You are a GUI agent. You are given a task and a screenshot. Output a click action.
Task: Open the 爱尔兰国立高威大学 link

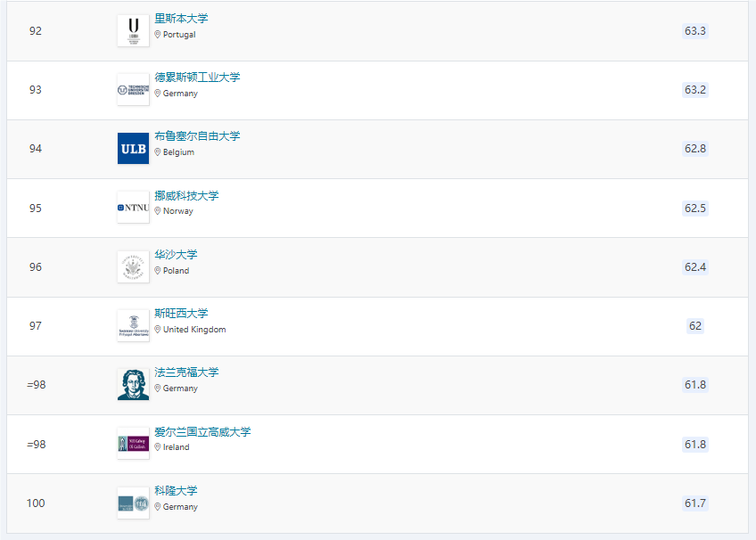pos(202,432)
